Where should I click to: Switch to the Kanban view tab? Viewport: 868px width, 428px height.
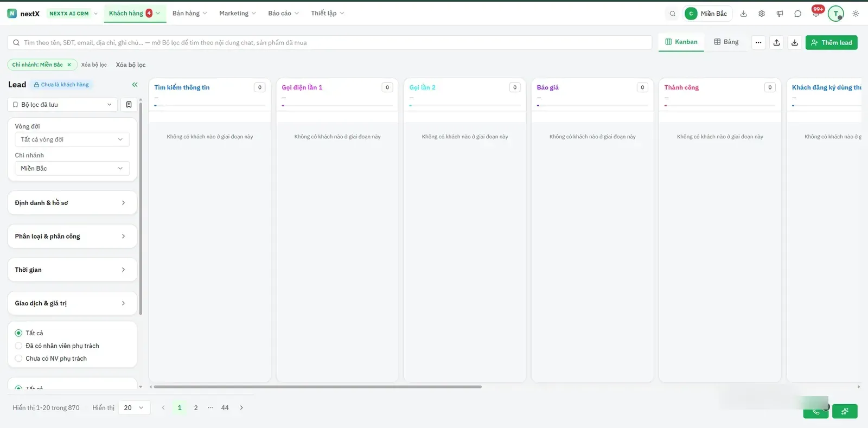[x=681, y=42]
